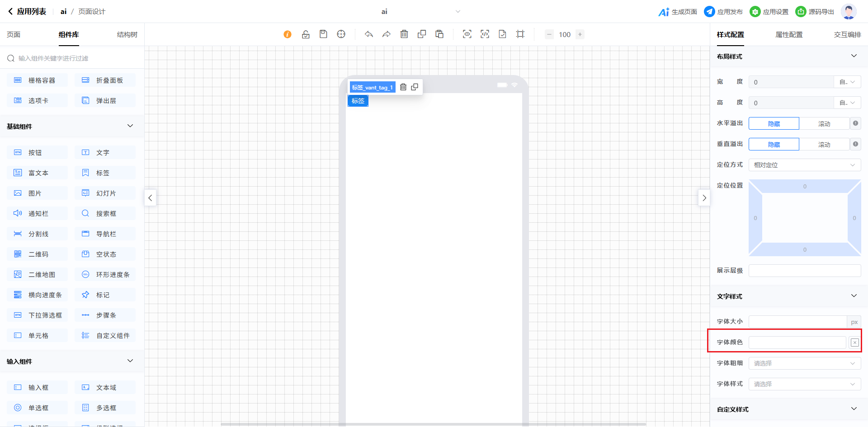Click the 生成页面 AI button
The height and width of the screenshot is (427, 868).
678,12
